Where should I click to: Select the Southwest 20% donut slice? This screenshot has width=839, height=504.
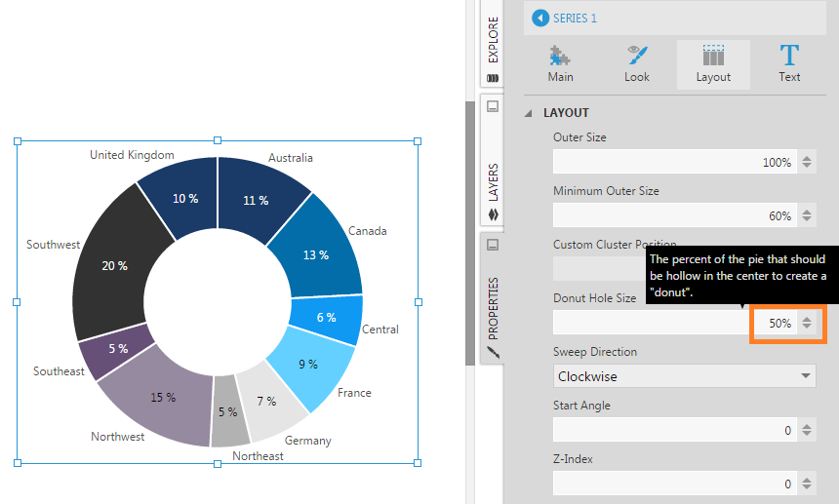[109, 264]
